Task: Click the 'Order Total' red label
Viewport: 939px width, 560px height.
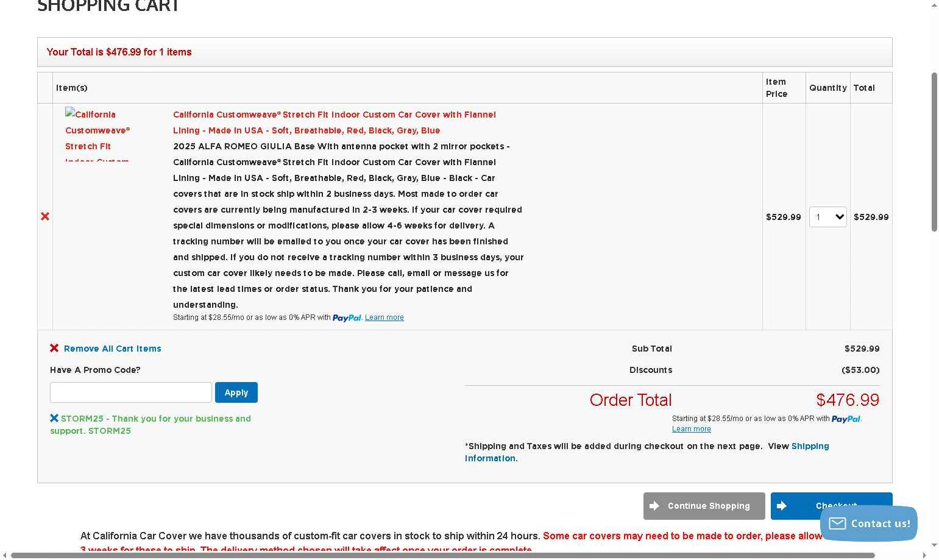Action: [631, 400]
